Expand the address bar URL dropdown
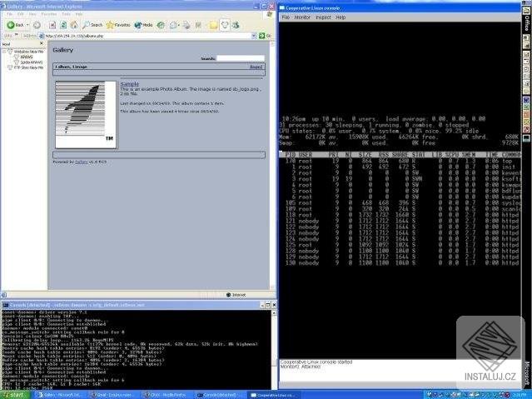Screen dimensions: 532x399 (253, 36)
